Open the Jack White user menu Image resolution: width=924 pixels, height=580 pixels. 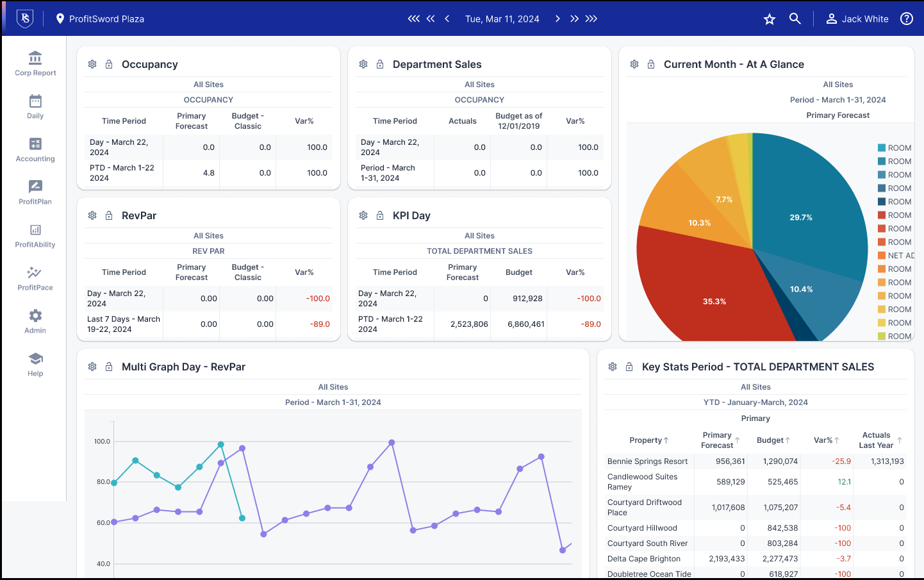click(x=857, y=19)
